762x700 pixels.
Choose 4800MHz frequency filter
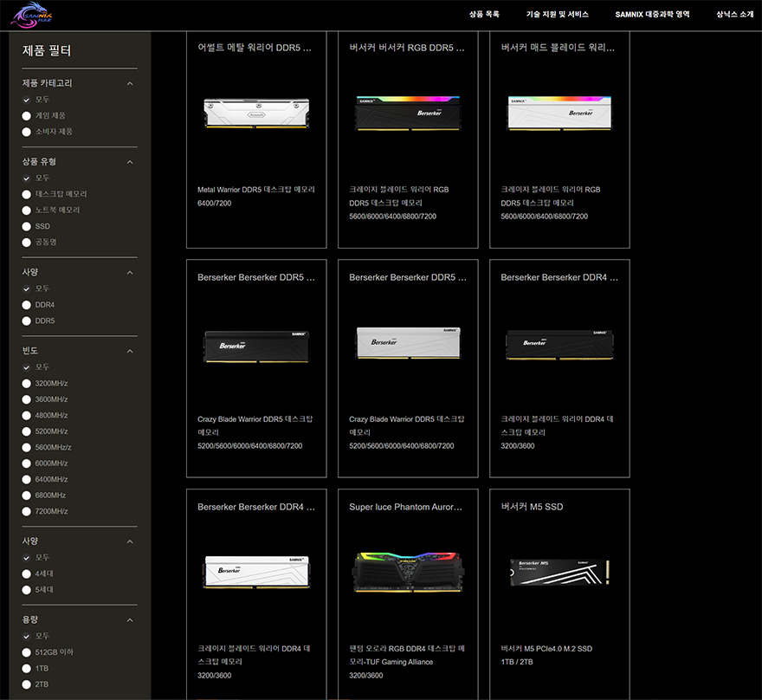click(x=26, y=416)
